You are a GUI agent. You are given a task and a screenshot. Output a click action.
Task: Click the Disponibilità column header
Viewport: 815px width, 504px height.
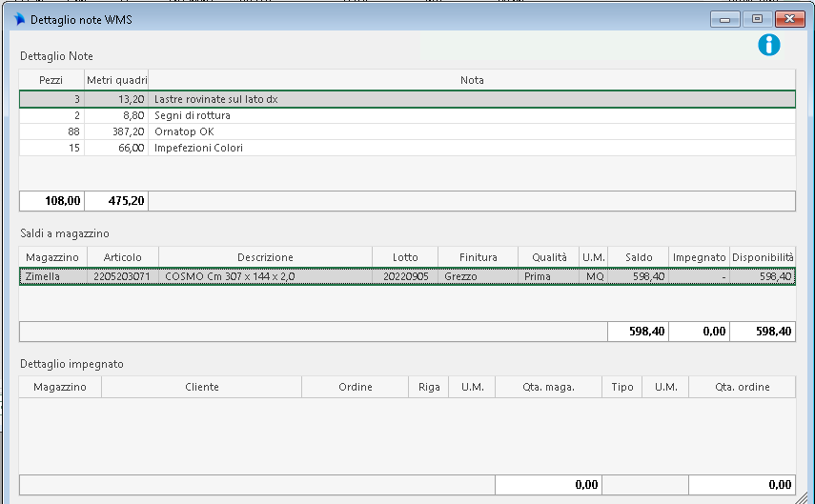tap(763, 257)
